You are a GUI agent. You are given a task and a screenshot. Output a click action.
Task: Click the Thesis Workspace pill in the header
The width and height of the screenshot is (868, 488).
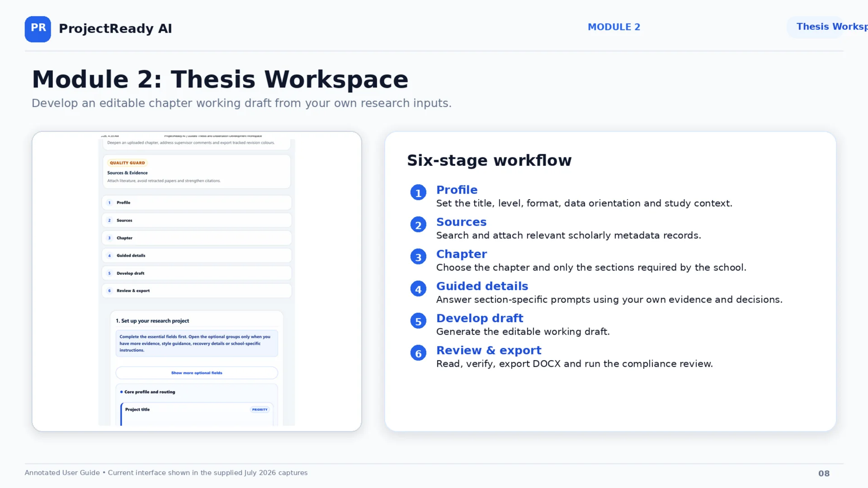827,27
